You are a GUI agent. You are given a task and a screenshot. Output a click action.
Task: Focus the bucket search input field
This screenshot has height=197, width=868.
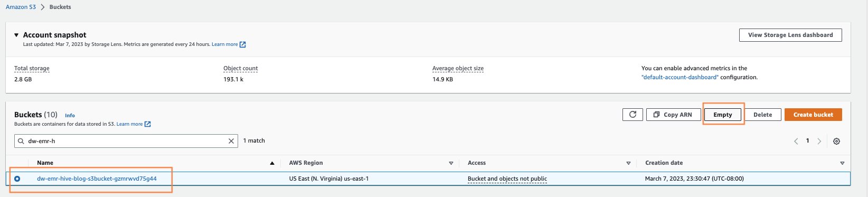[126, 141]
